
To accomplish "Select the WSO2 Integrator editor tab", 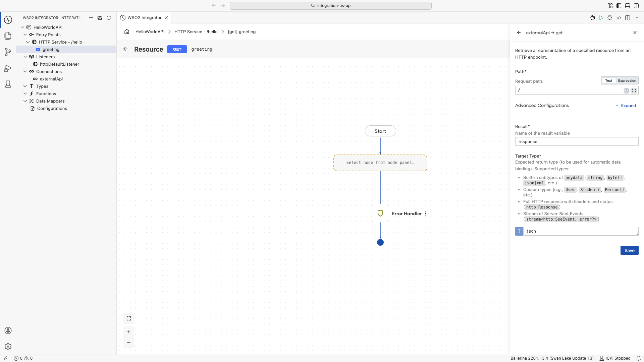I will [x=144, y=18].
